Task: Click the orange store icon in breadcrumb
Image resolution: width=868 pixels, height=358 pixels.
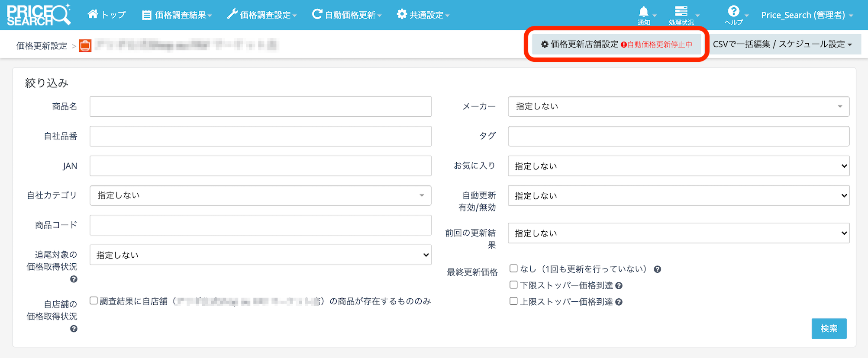Action: coord(85,45)
